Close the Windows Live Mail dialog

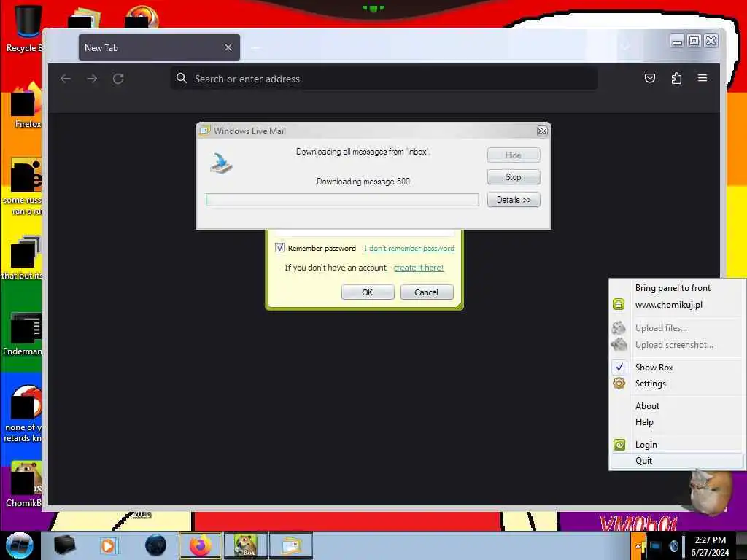(542, 131)
